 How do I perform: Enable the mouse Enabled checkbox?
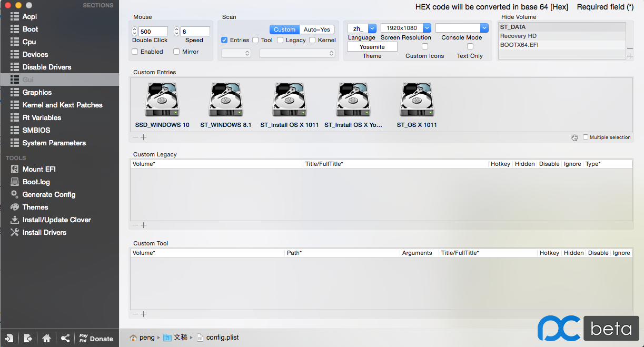point(135,52)
